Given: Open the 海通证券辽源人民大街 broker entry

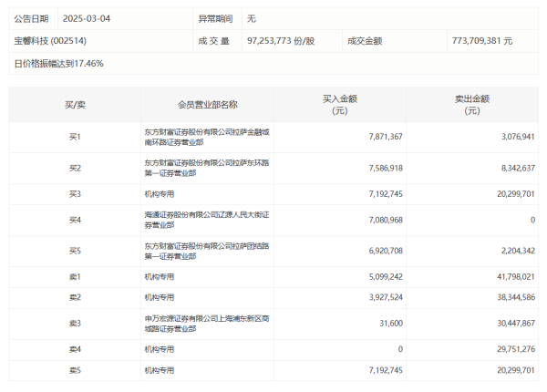Looking at the screenshot, I should (207, 220).
